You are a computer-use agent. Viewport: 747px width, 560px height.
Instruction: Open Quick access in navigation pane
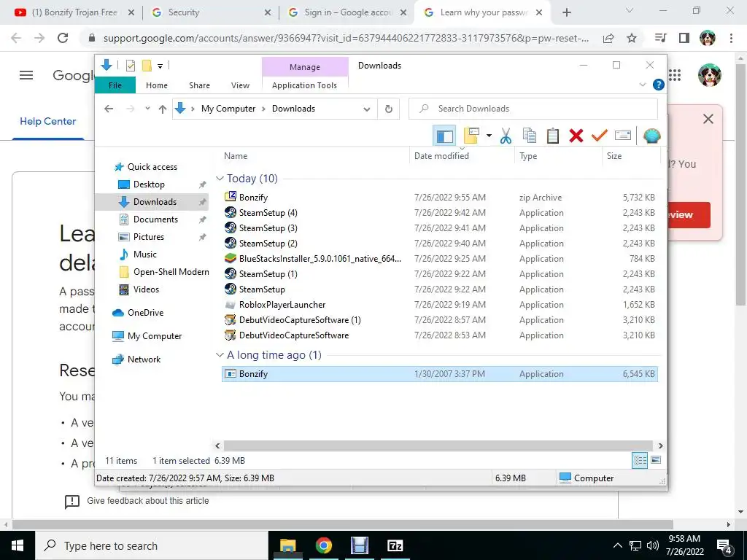(x=152, y=167)
